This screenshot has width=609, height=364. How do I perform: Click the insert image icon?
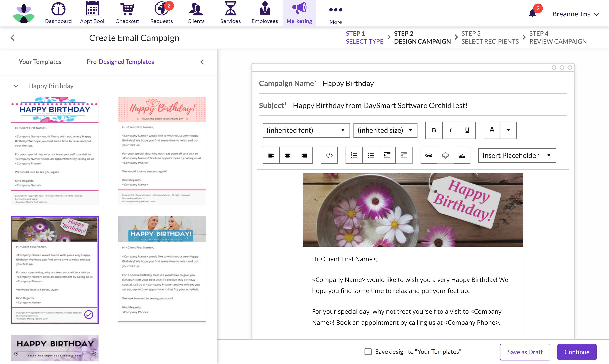pos(462,155)
